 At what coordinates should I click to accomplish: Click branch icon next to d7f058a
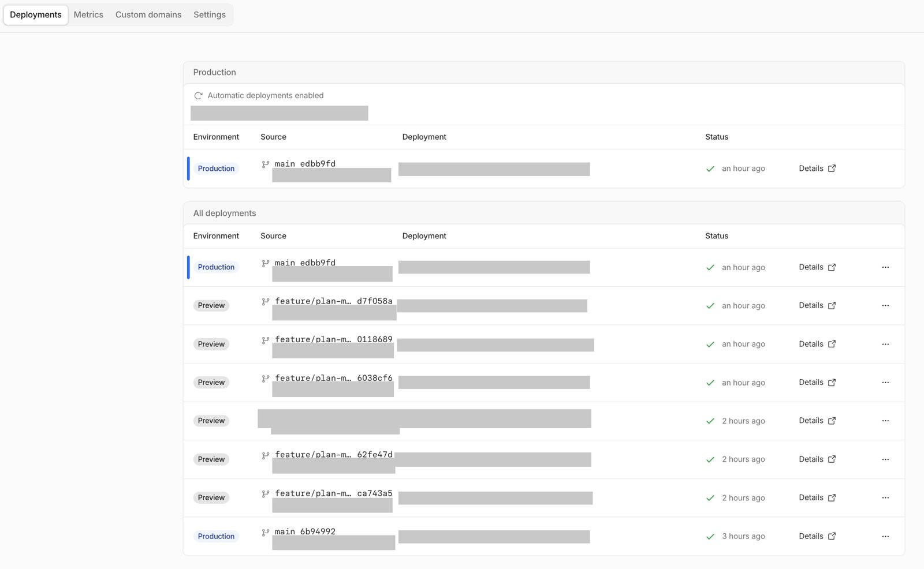[x=266, y=302]
